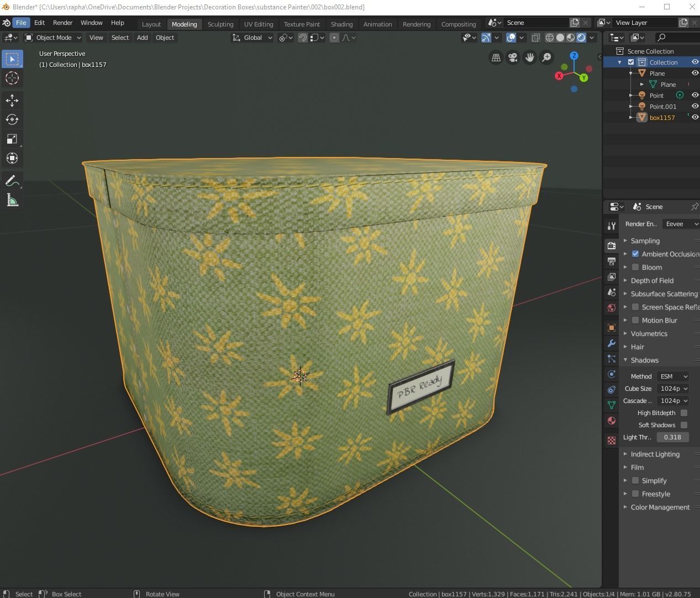
Task: Click the Z axis on navigation gizmo
Action: (574, 56)
